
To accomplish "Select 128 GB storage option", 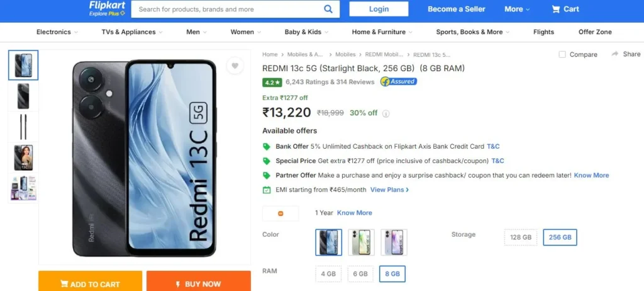I will pyautogui.click(x=520, y=237).
